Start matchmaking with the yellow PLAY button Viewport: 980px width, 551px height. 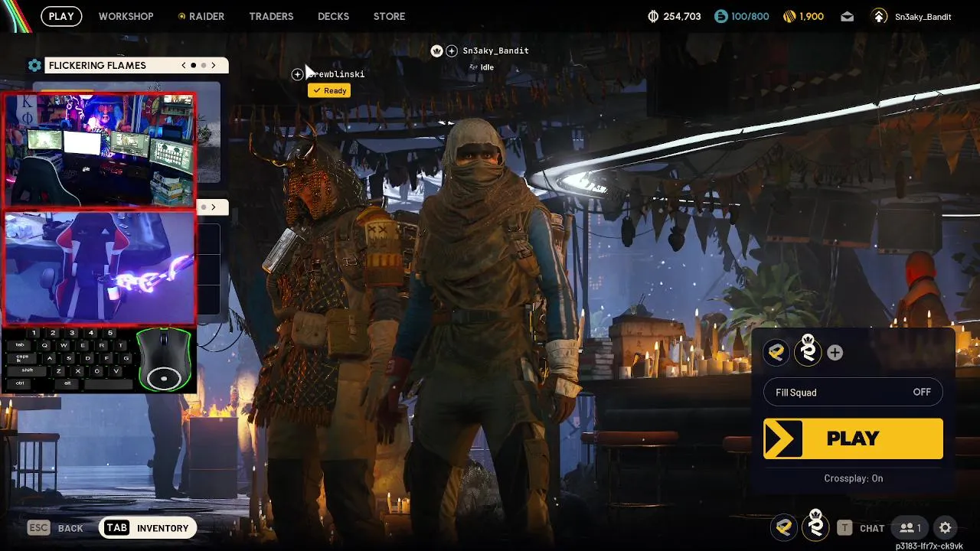coord(853,439)
